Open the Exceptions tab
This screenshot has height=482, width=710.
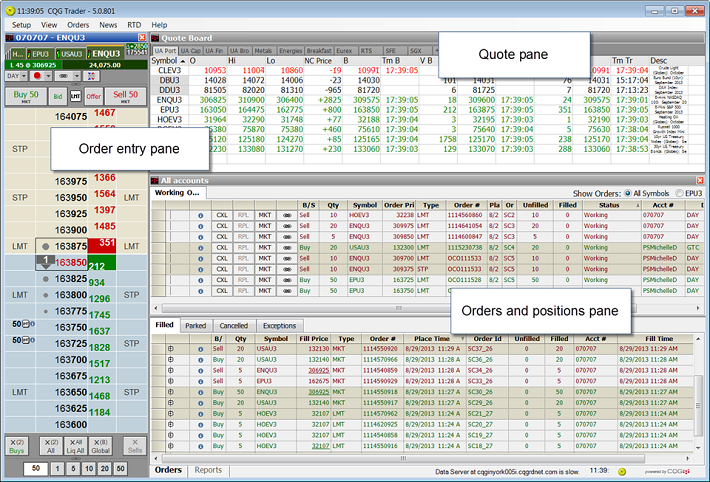coord(279,326)
